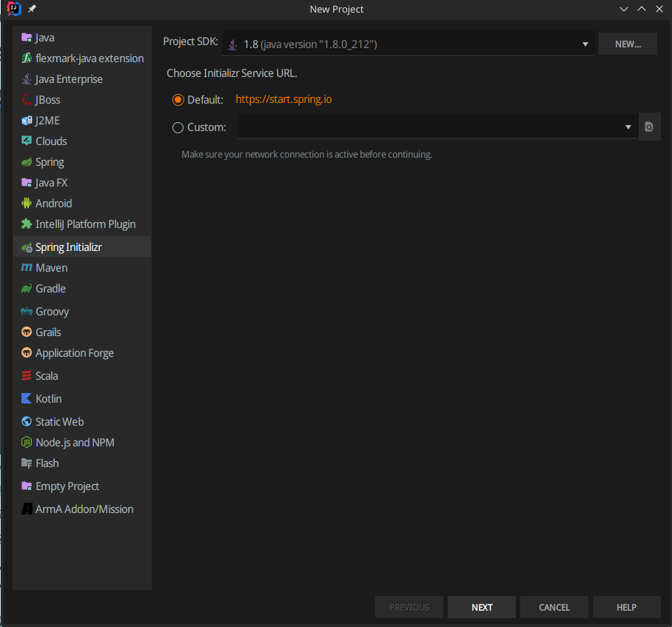This screenshot has height=627, width=672.
Task: Click the Android robot icon
Action: coord(27,203)
